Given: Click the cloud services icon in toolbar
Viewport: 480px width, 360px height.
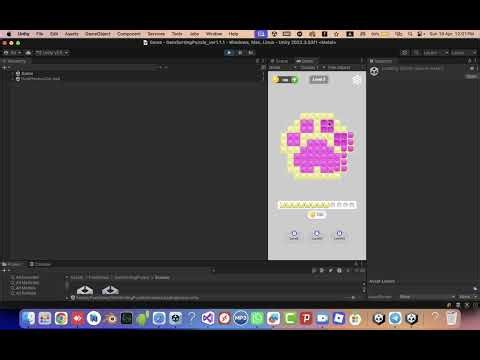Looking at the screenshot, I should [x=28, y=53].
